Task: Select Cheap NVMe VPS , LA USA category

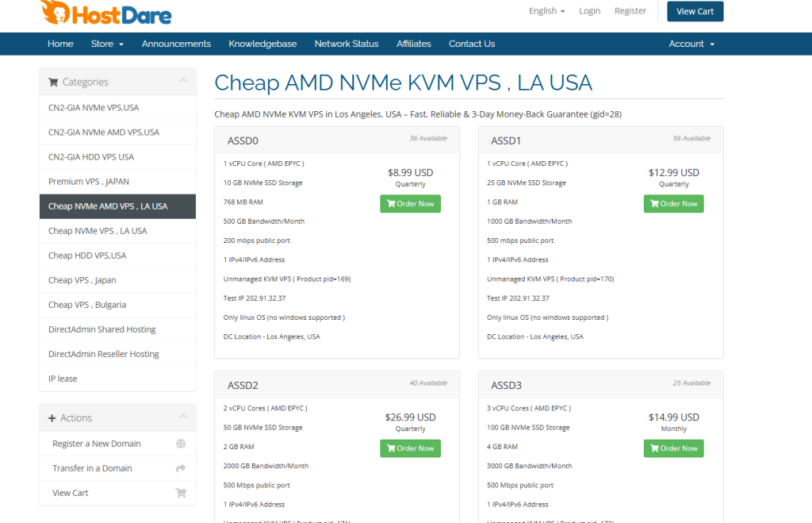Action: [117, 231]
